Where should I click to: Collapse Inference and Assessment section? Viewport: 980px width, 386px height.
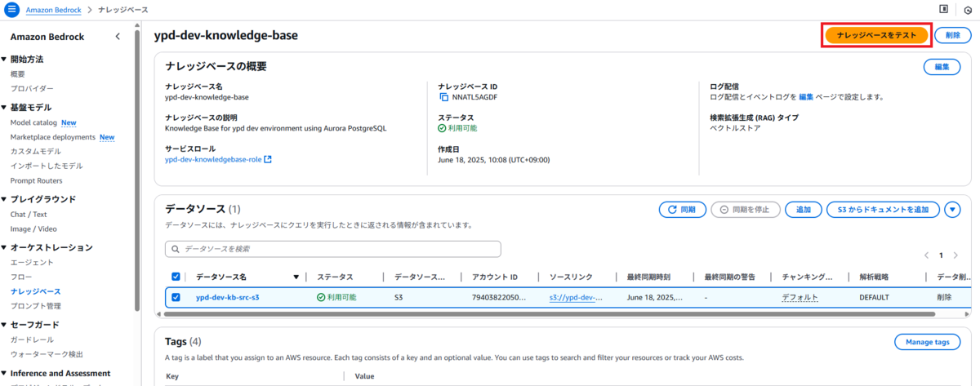[x=4, y=373]
